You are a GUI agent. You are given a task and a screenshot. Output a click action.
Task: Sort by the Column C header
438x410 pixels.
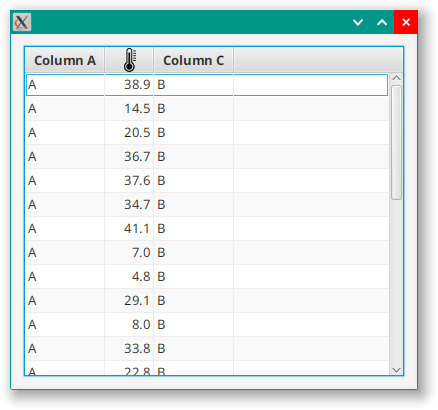coord(193,60)
